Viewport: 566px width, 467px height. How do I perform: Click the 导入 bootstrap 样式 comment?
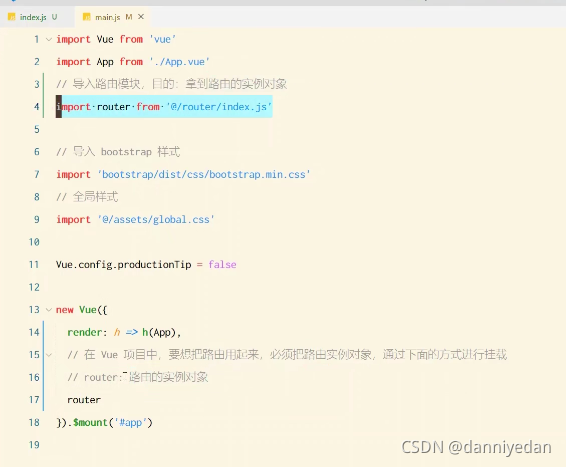[118, 152]
